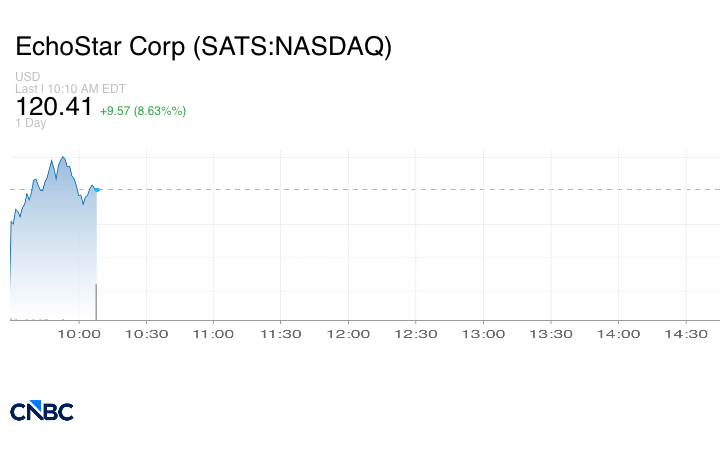Click the highest peak of the price line
Viewport: 720px width, 450px height.
coord(63,157)
